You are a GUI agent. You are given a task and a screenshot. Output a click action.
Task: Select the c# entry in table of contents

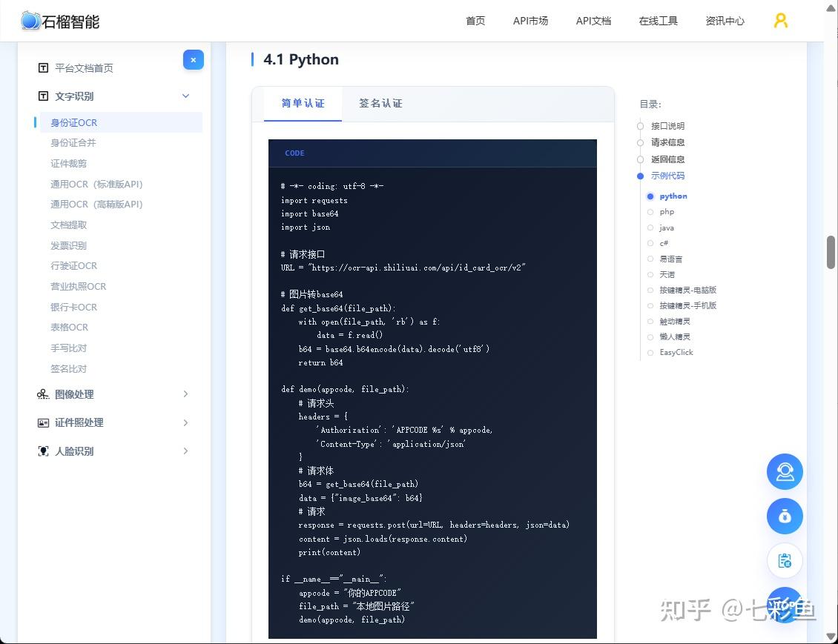664,243
